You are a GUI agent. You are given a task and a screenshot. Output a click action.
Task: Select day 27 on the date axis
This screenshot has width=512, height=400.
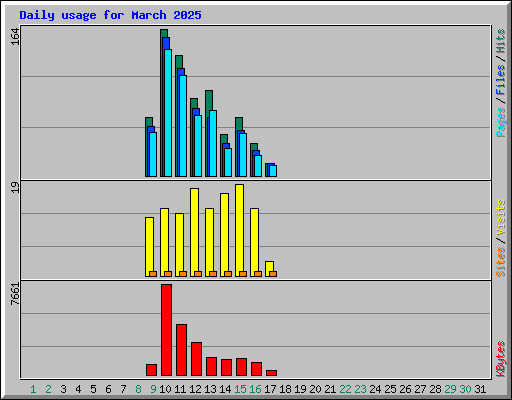(x=420, y=389)
